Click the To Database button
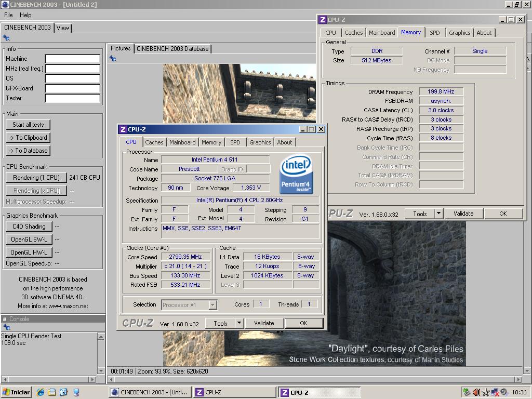Viewport: 532px width, 399px height. coord(28,150)
